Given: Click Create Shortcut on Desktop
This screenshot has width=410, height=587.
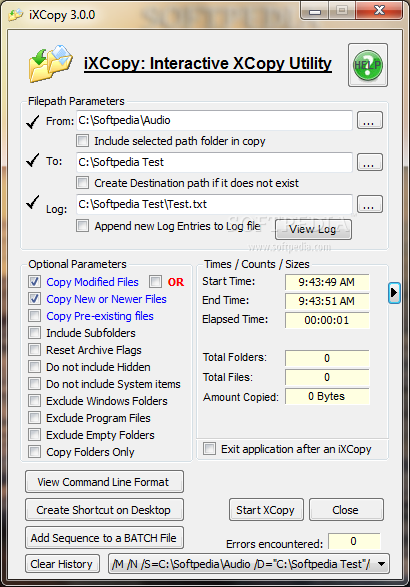Looking at the screenshot, I should (104, 510).
